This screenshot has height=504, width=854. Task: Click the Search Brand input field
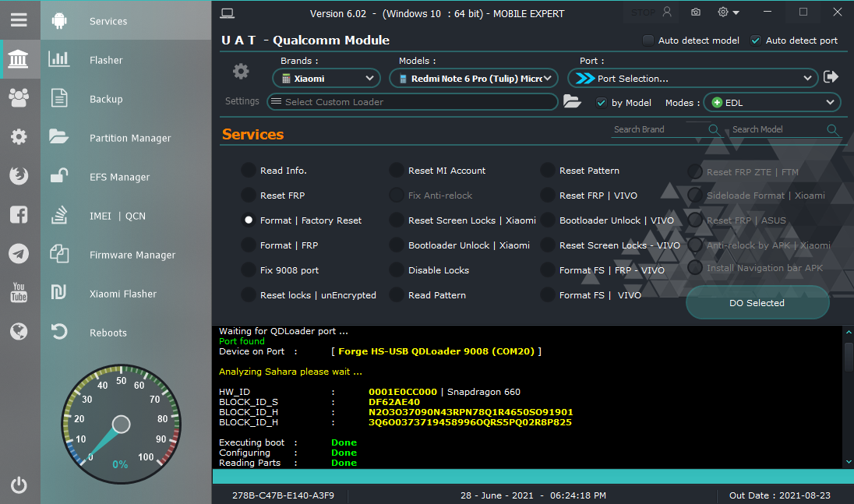click(659, 129)
